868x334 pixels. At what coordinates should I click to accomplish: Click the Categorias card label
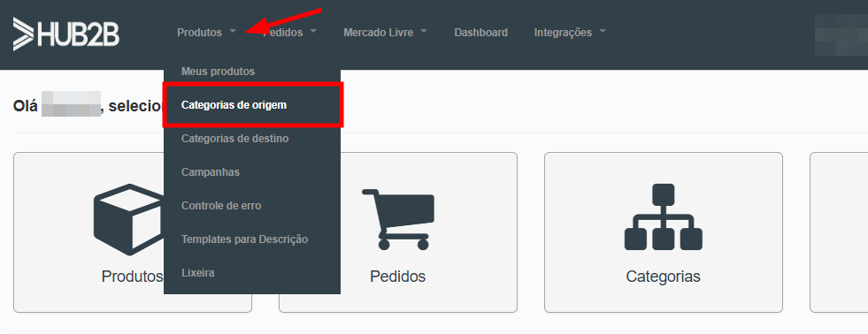664,277
